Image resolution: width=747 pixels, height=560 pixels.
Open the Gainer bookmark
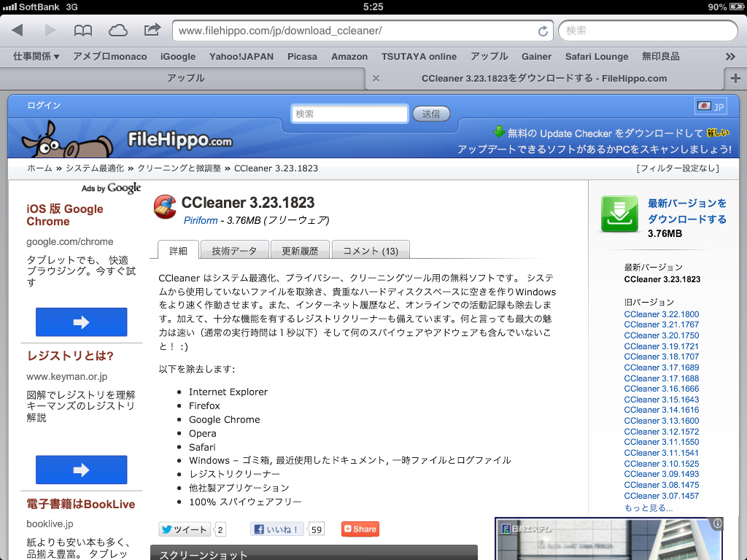(536, 56)
